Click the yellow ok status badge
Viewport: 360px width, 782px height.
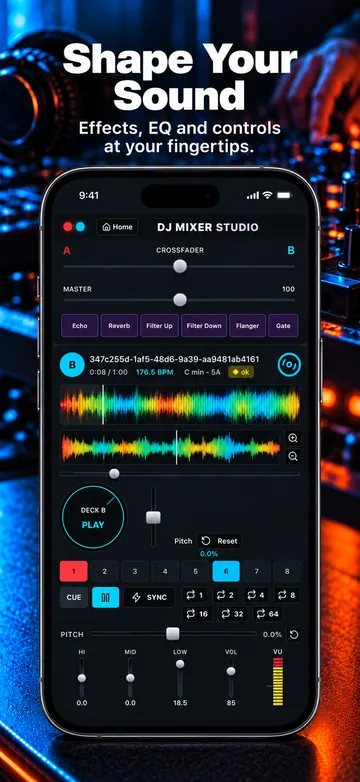241,372
